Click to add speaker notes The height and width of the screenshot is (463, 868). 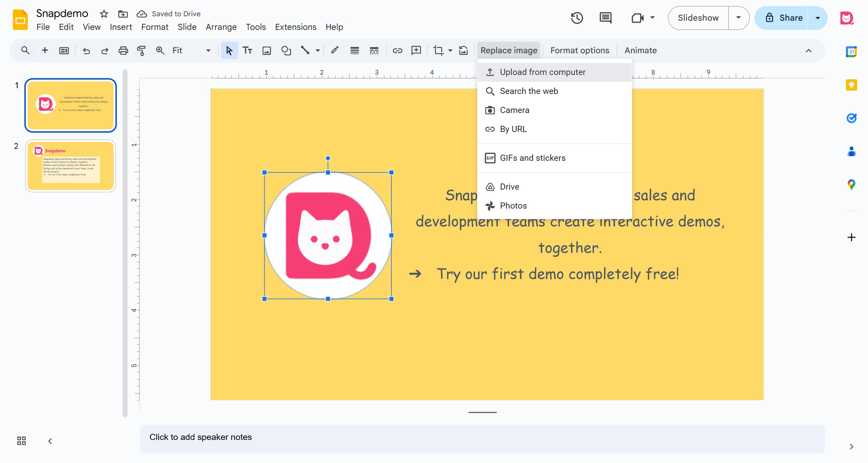482,438
